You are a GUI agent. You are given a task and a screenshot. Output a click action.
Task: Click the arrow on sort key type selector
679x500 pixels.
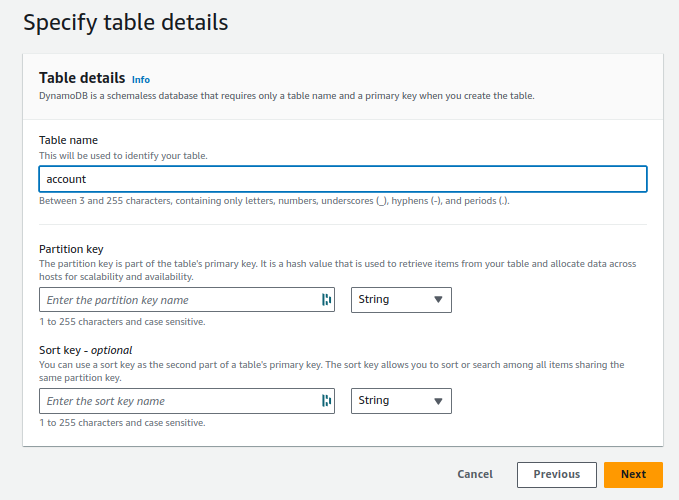click(x=438, y=401)
